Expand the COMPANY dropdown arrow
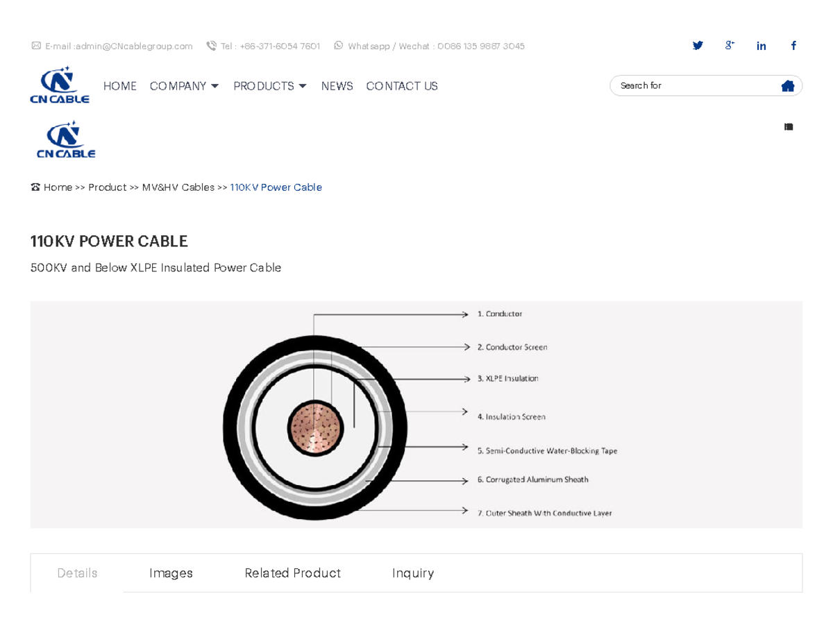 214,86
